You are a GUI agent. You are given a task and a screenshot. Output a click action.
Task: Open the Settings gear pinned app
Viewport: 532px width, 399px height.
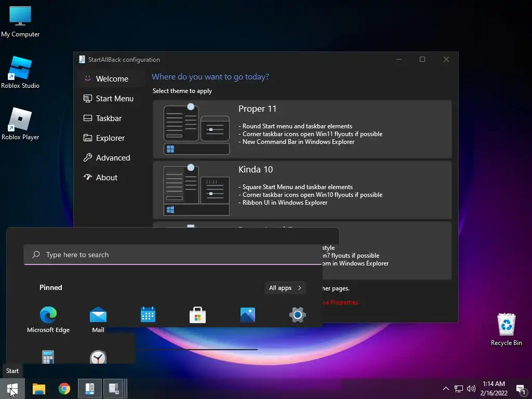(298, 314)
